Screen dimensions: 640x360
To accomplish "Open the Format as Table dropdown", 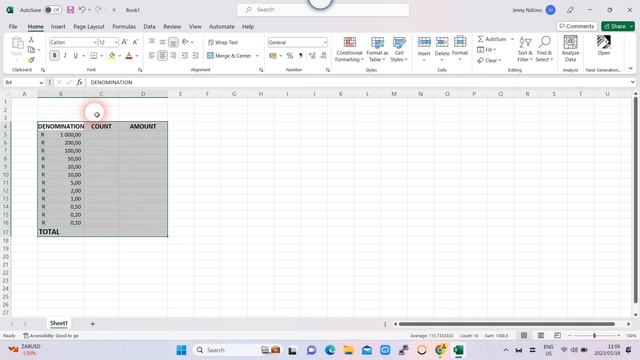I will (x=377, y=49).
